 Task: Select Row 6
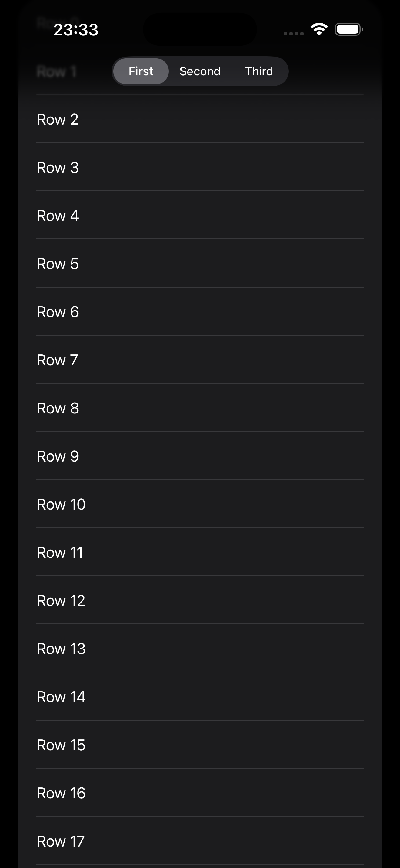(200, 312)
